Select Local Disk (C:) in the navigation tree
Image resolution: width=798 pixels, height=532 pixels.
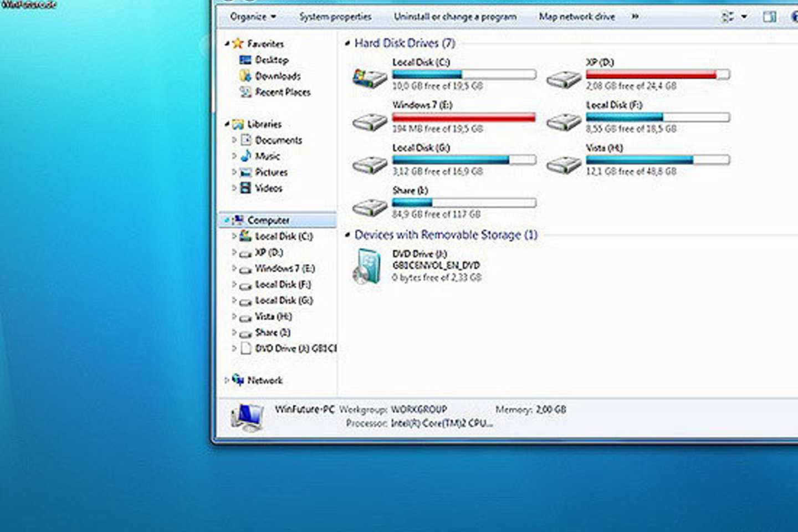(x=284, y=236)
